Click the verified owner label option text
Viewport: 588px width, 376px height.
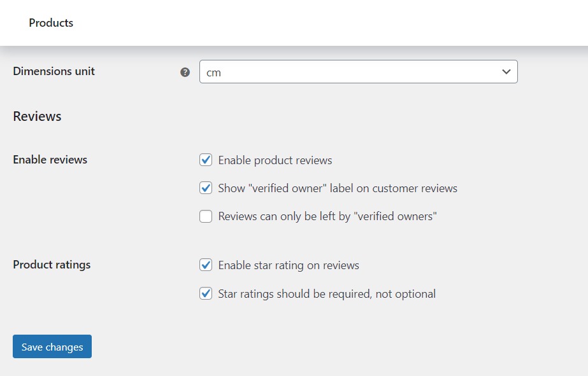point(337,188)
